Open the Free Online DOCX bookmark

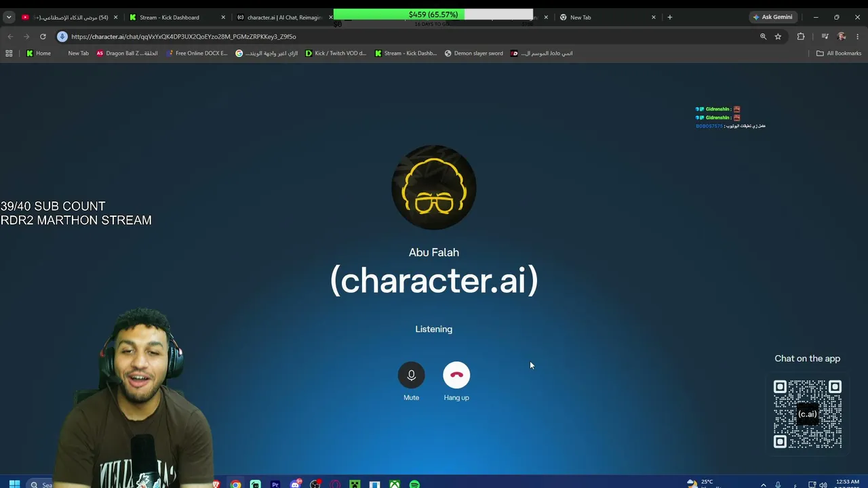click(x=197, y=53)
